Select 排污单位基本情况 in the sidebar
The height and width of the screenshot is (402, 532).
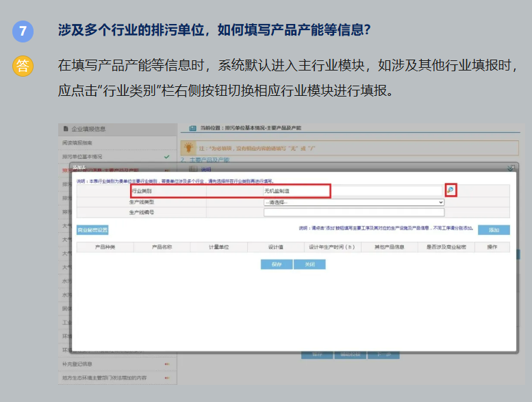[x=82, y=156]
